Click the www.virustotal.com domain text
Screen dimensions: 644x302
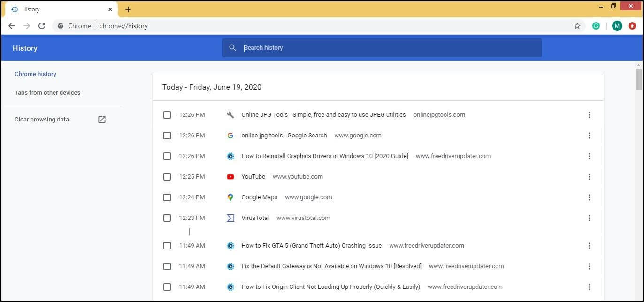(303, 218)
